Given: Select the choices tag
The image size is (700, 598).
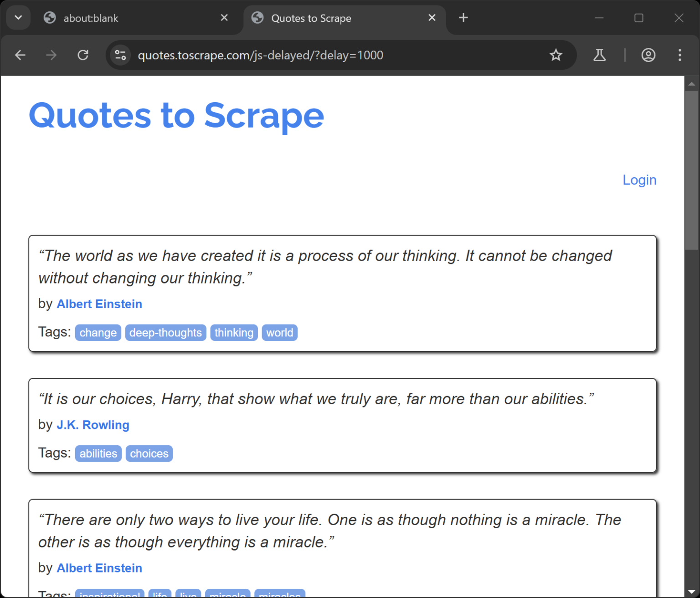Looking at the screenshot, I should click(149, 453).
